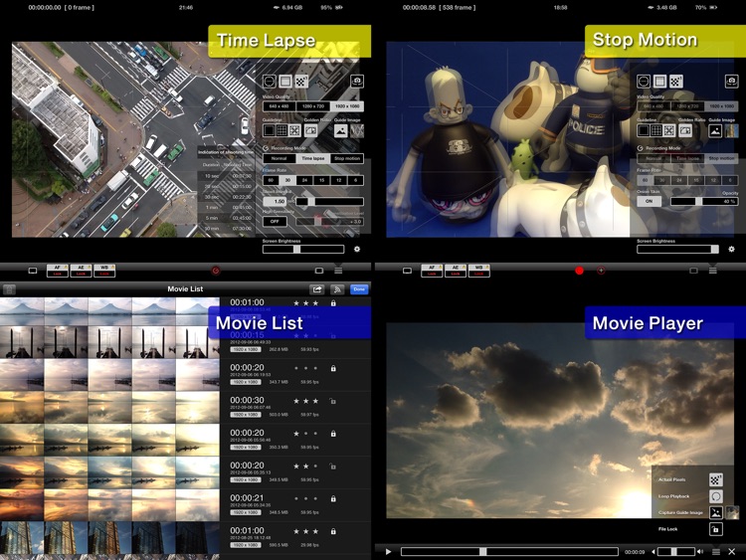Open the menu lines icon in Stop Motion toolbar
This screenshot has height=560, width=746.
(x=713, y=271)
